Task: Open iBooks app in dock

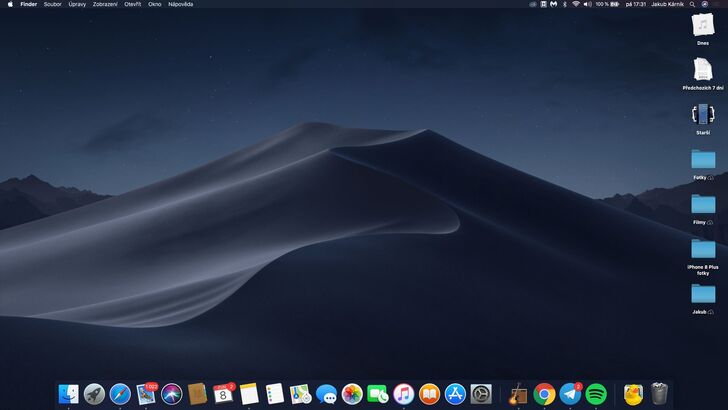Action: tap(429, 394)
